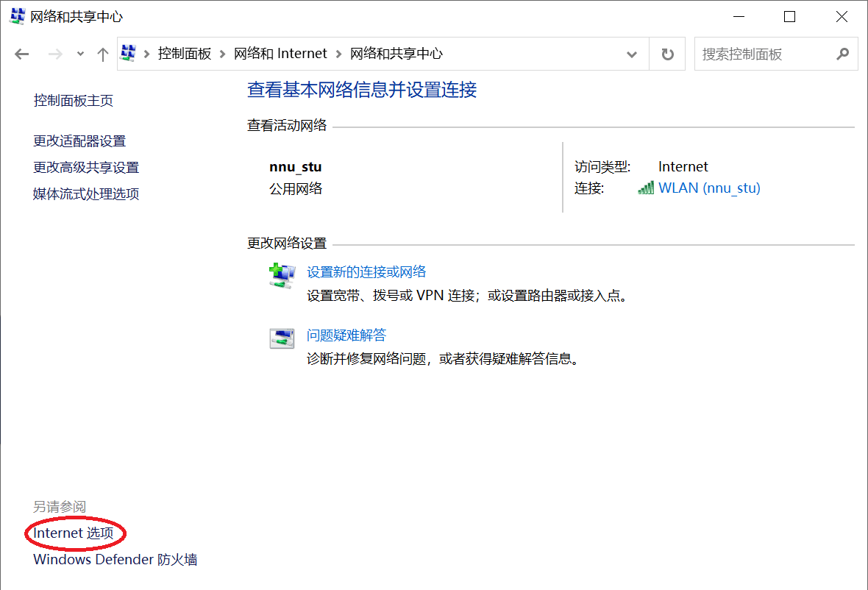Open the recent locations dropdown arrow
Screen dimensions: 868x590
[x=81, y=54]
